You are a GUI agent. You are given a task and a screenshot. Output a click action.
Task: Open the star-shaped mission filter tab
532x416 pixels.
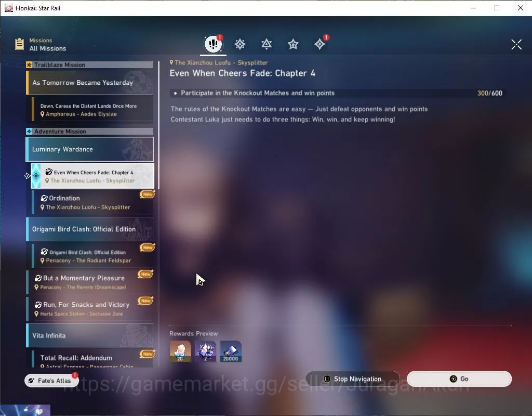pyautogui.click(x=293, y=44)
